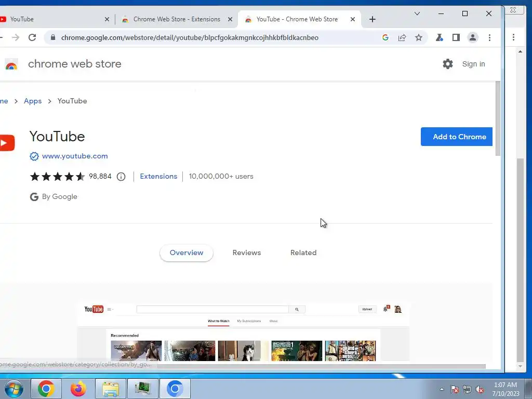This screenshot has height=399, width=532.
Task: Click the Google icon in the address bar
Action: [385, 37]
